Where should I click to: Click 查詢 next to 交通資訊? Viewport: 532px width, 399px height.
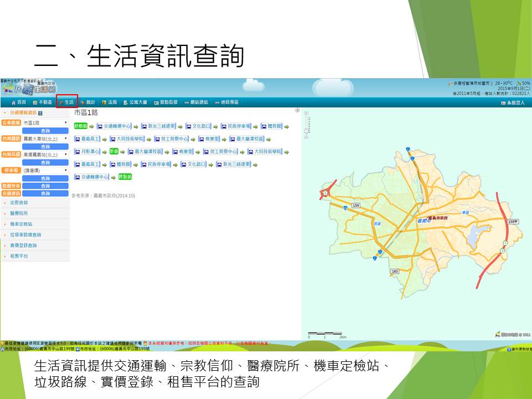click(x=45, y=194)
